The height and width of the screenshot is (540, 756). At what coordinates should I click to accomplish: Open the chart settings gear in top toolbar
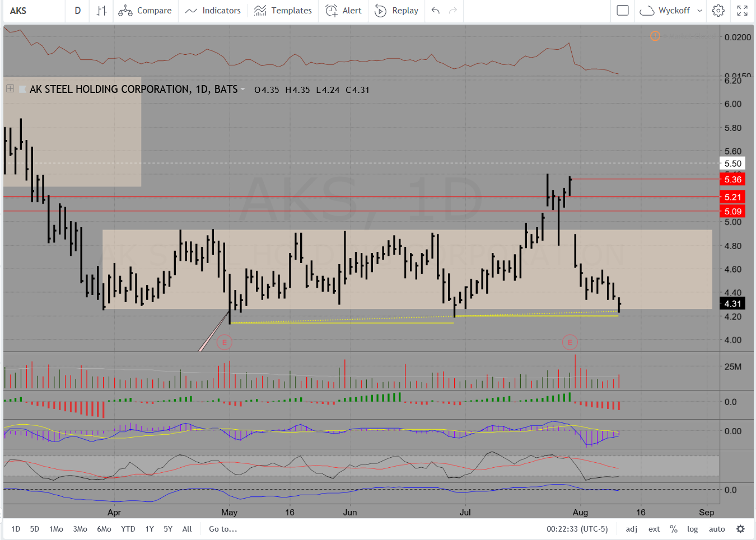[718, 11]
